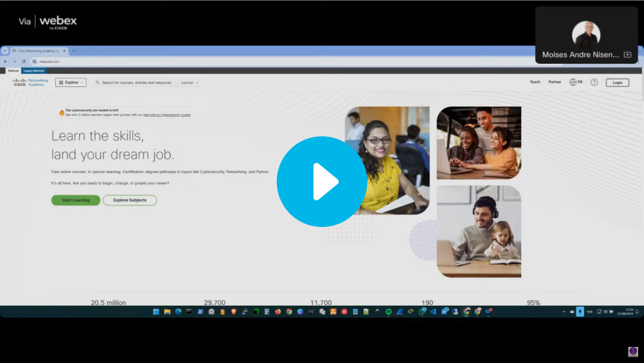The width and height of the screenshot is (644, 363).
Task: Open the Learner role dropdown
Action: click(x=189, y=83)
